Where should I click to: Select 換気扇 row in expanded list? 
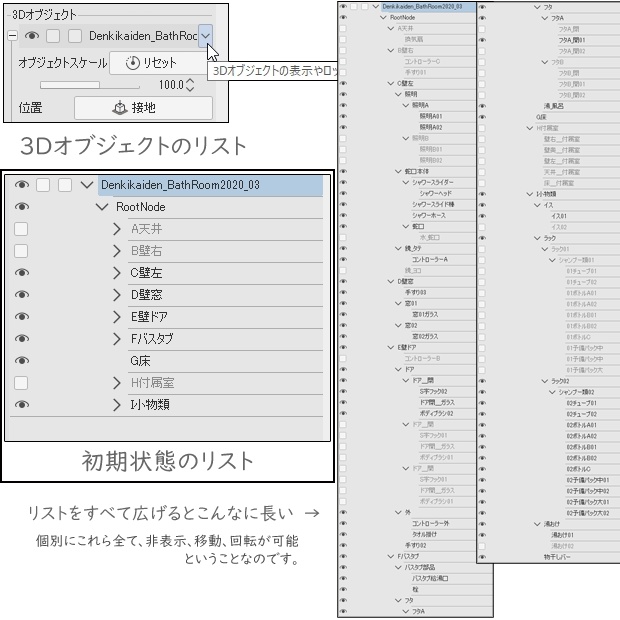414,40
